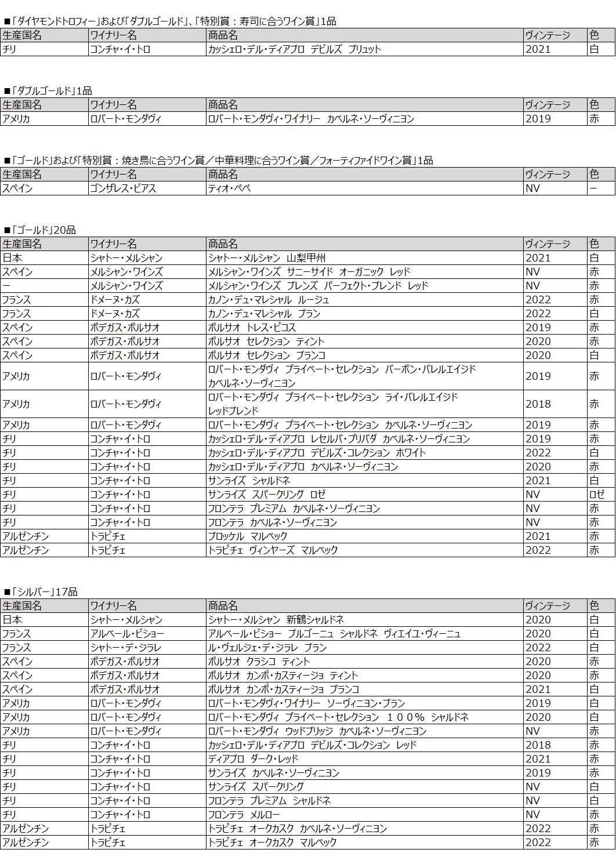Click the 'ボルサオ クラシコ ティント' cell
Viewport: 616px width, 864px height.
[x=364, y=662]
